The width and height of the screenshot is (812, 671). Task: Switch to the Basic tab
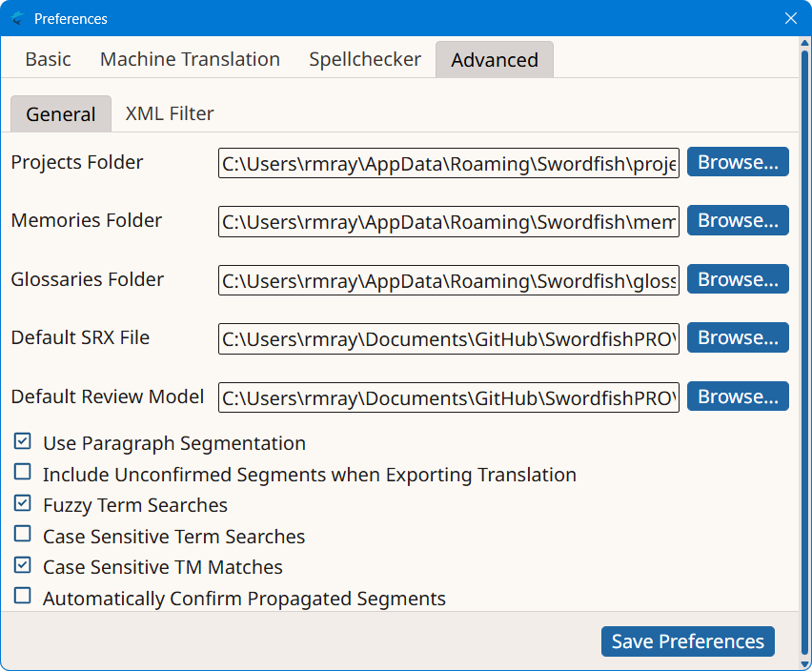coord(49,59)
